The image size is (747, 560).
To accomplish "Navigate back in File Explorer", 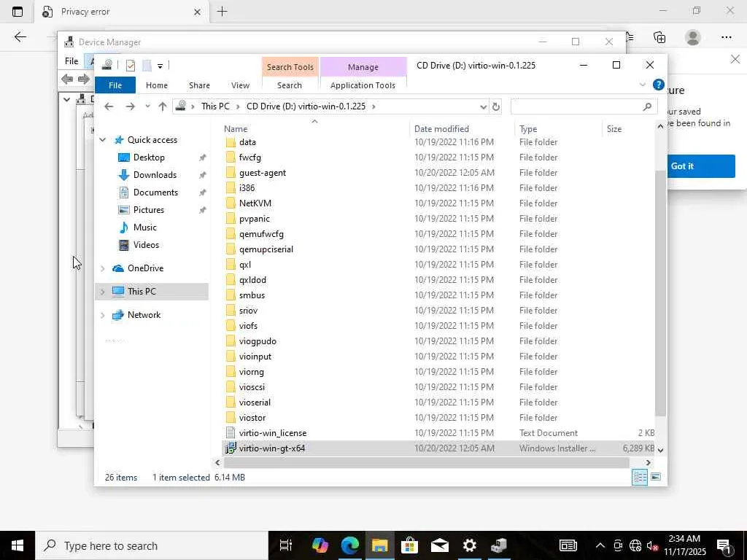I will pos(109,106).
